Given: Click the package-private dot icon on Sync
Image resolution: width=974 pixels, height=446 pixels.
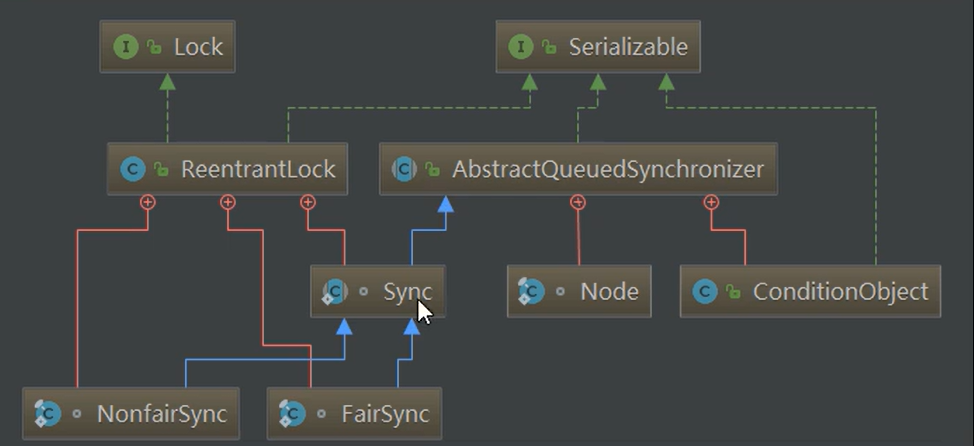Looking at the screenshot, I should coord(363,291).
